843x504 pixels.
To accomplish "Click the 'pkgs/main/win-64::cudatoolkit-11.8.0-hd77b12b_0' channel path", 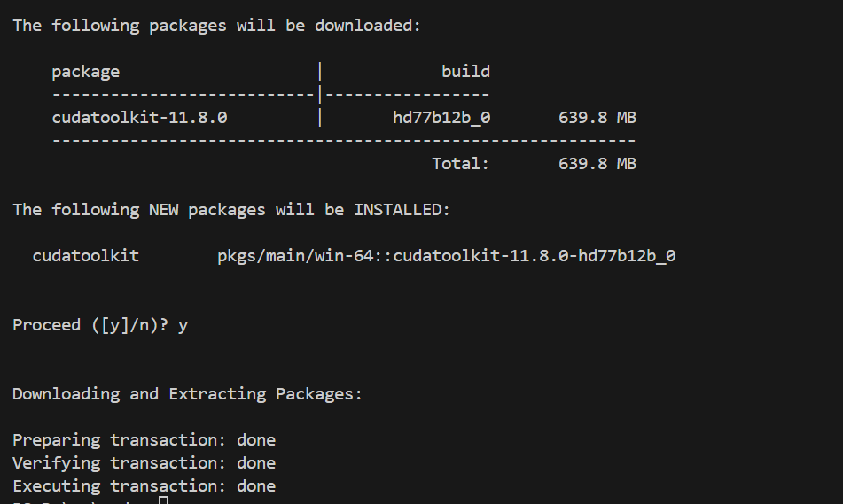I will [x=447, y=256].
